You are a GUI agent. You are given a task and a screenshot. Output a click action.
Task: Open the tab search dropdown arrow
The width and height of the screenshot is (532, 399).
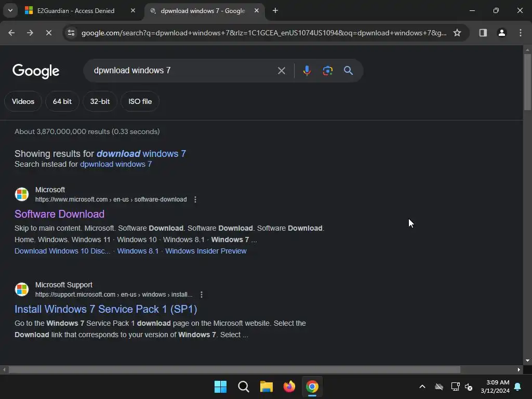tap(10, 10)
